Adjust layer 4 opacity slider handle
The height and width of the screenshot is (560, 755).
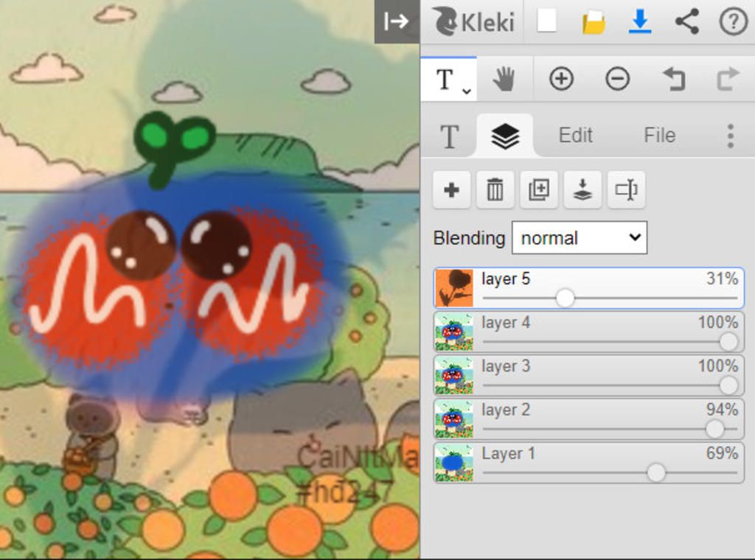pos(728,342)
